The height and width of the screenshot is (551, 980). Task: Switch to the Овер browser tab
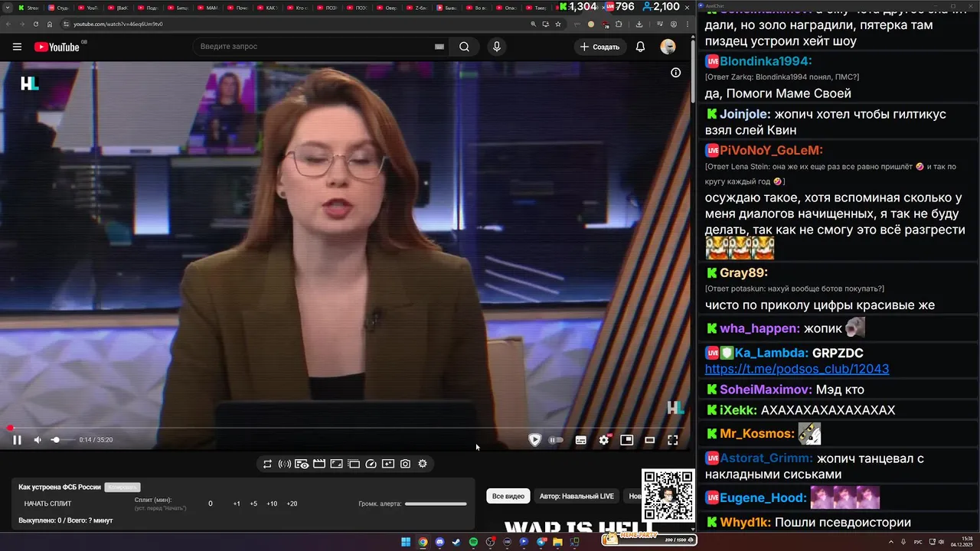point(387,8)
